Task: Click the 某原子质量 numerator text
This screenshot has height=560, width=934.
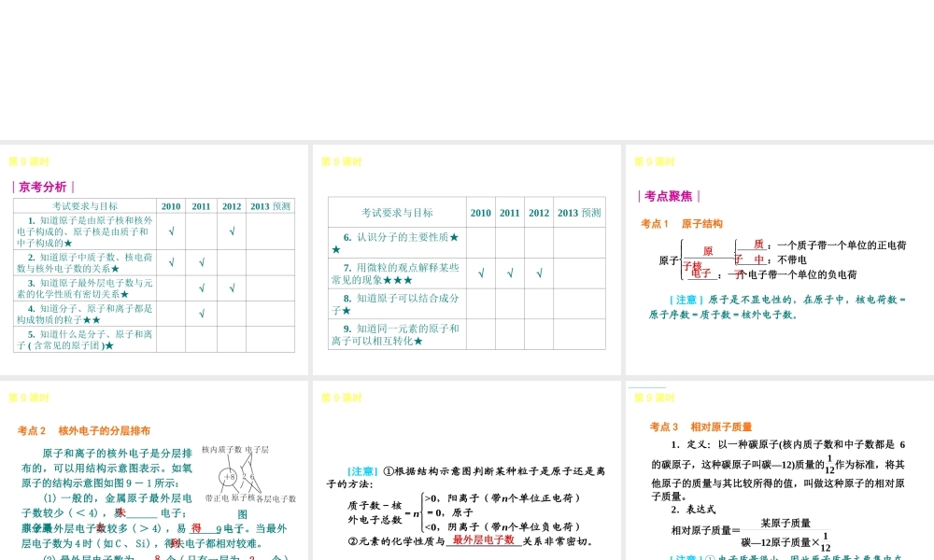Action: pyautogui.click(x=785, y=523)
